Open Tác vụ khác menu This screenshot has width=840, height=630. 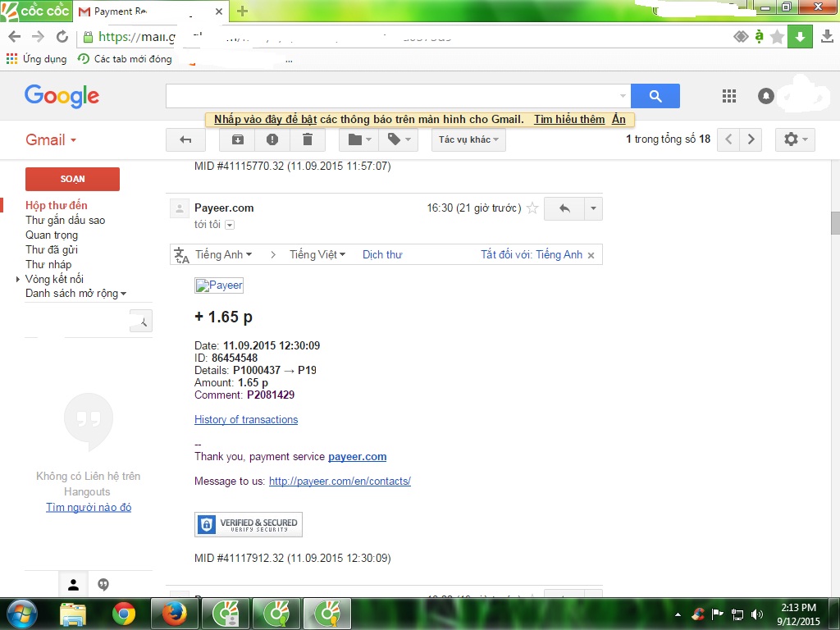pos(468,139)
